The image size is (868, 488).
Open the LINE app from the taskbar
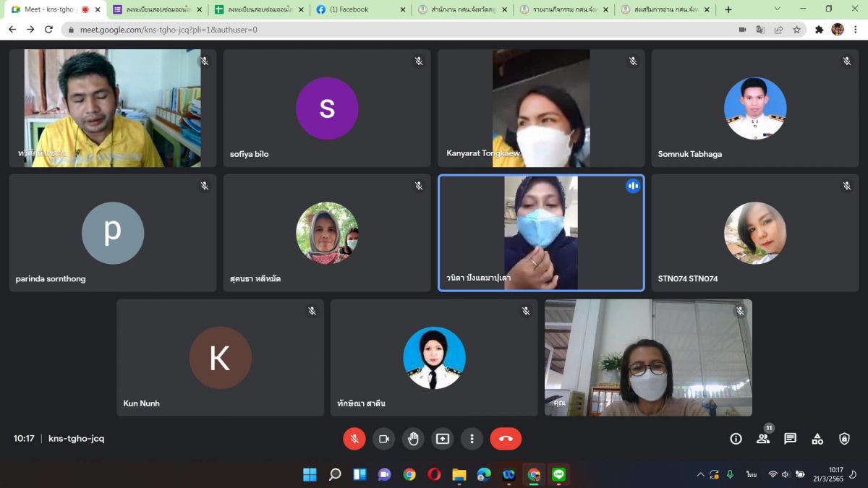point(558,475)
